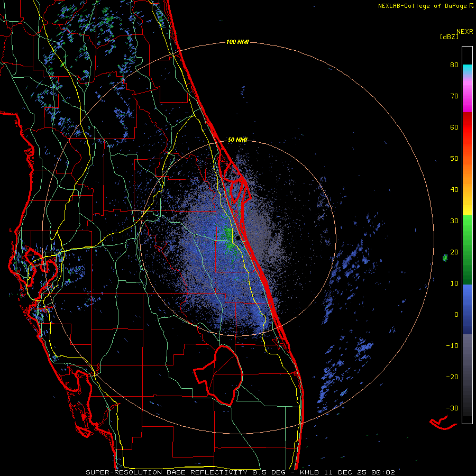The width and height of the screenshot is (476, 476).
Task: Click the Super-Resolution Base Reflectivity caption
Action: click(x=240, y=472)
